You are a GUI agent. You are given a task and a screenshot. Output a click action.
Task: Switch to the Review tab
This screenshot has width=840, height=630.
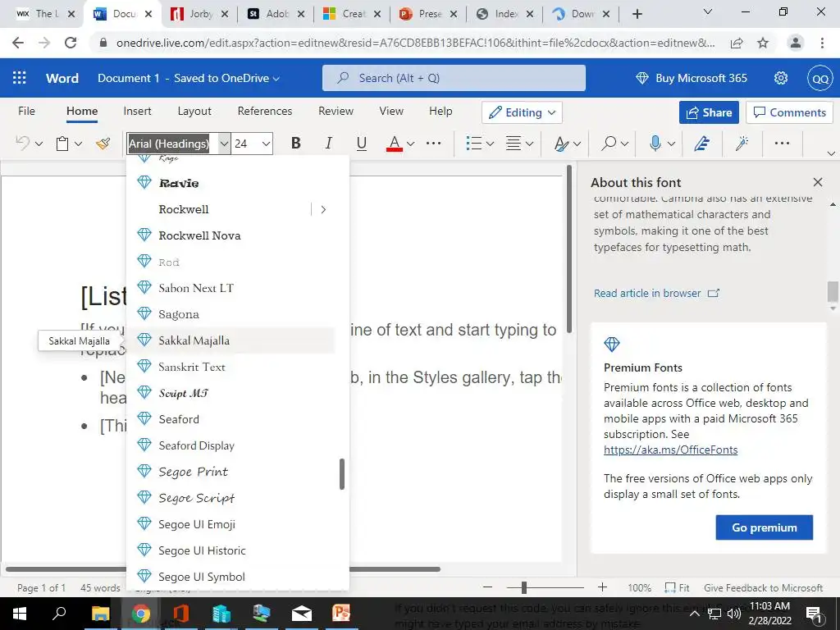coord(336,111)
